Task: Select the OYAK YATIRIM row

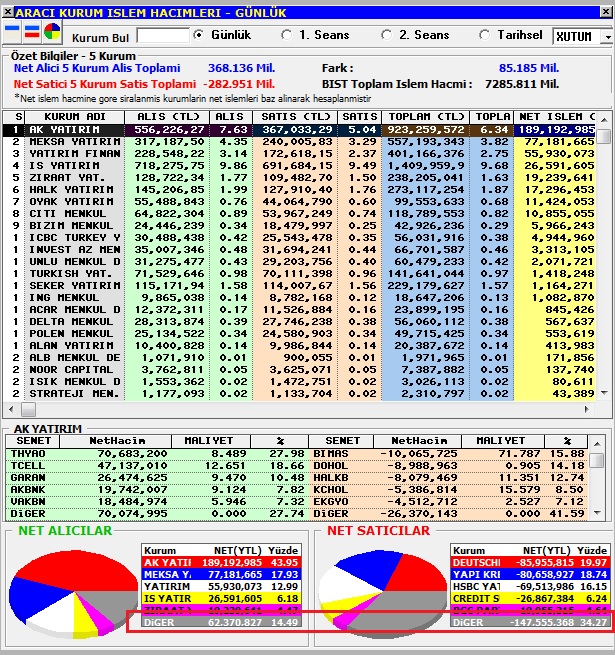Action: (300, 202)
